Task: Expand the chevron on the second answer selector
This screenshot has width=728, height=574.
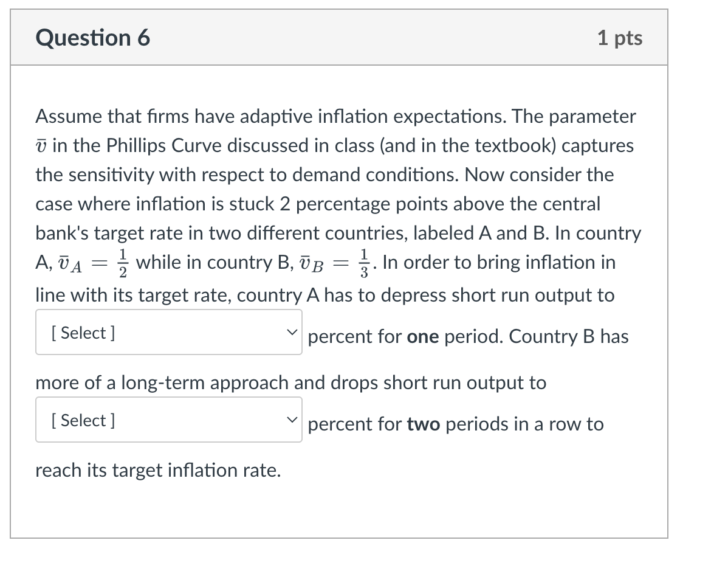Action: click(x=292, y=420)
